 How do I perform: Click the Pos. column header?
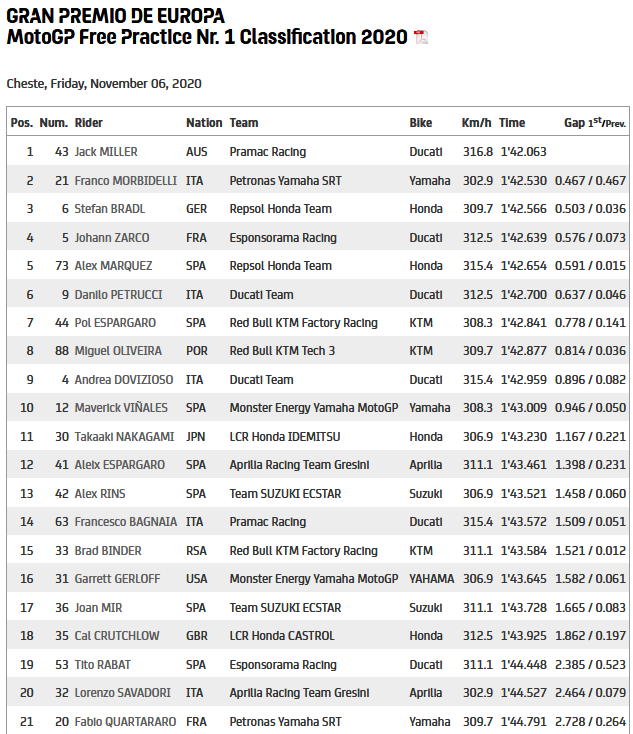[22, 123]
